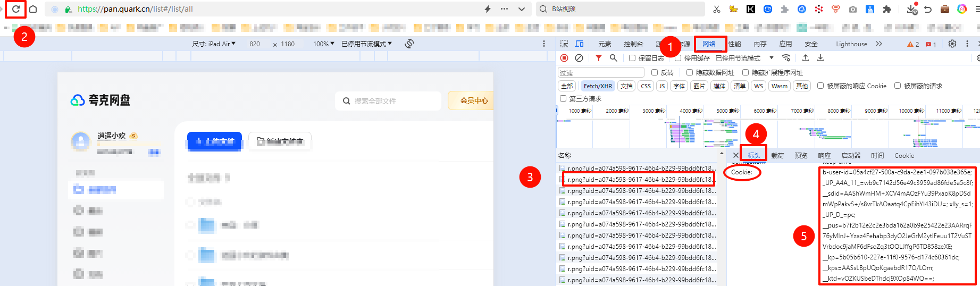Reload the page with the refresh icon
Viewport: 980px width, 286px height.
(x=15, y=9)
